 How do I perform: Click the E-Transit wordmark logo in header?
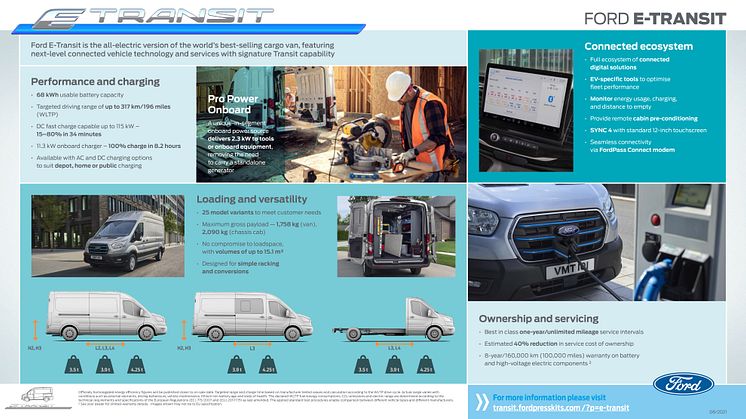153,19
